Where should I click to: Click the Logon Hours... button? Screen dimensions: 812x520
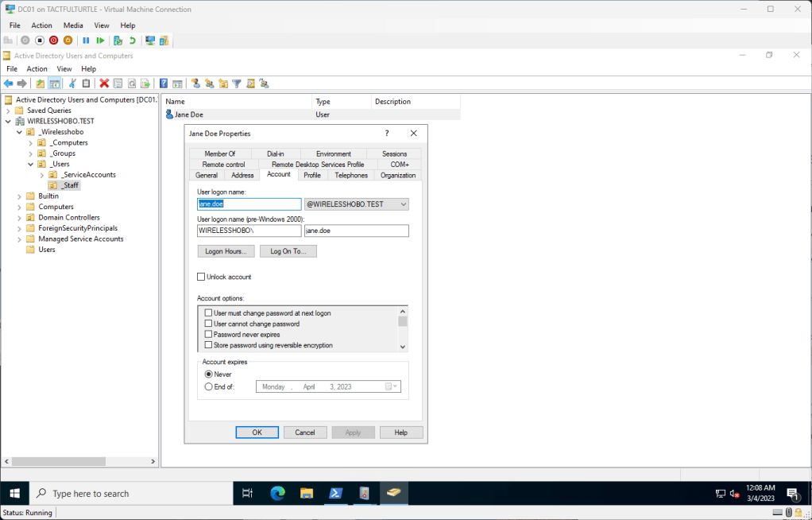point(226,251)
